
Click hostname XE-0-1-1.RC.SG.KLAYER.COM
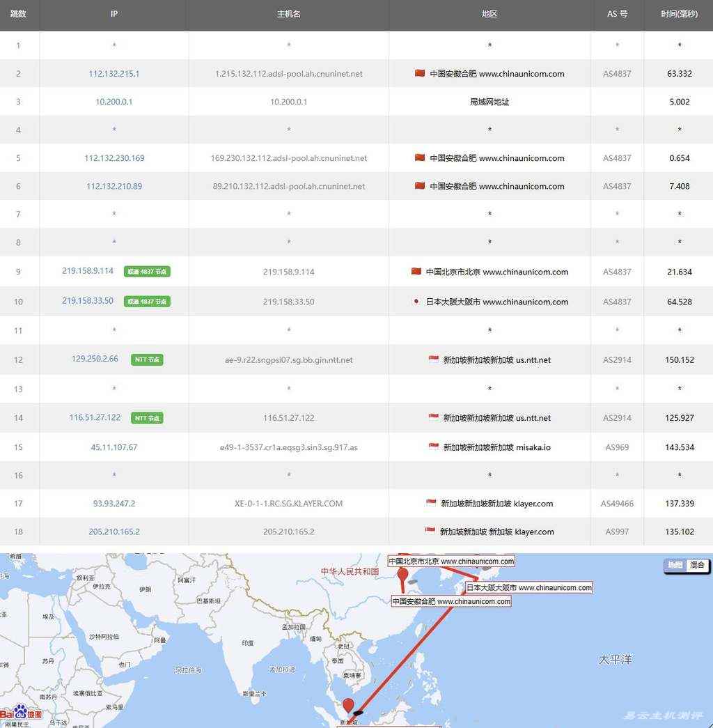pyautogui.click(x=288, y=503)
